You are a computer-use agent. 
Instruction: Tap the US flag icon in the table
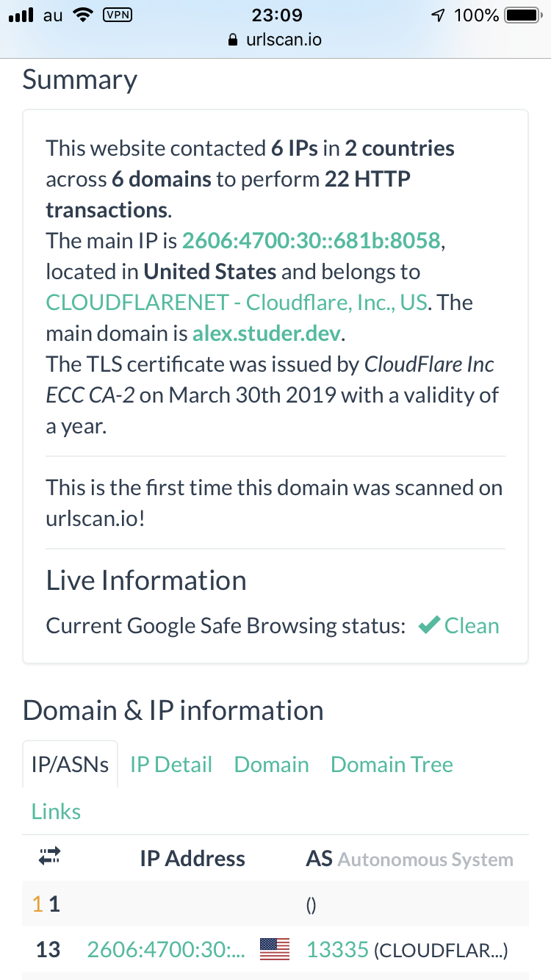tap(275, 950)
